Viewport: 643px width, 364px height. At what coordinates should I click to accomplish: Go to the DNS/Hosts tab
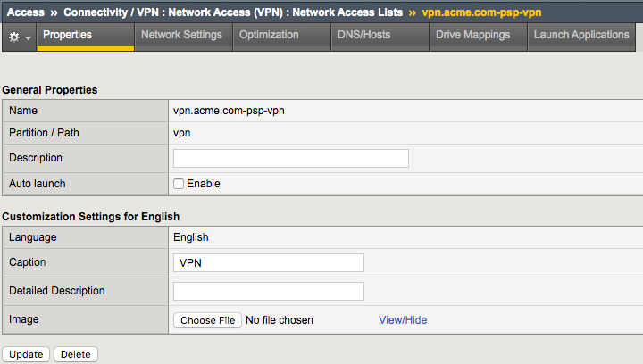364,35
